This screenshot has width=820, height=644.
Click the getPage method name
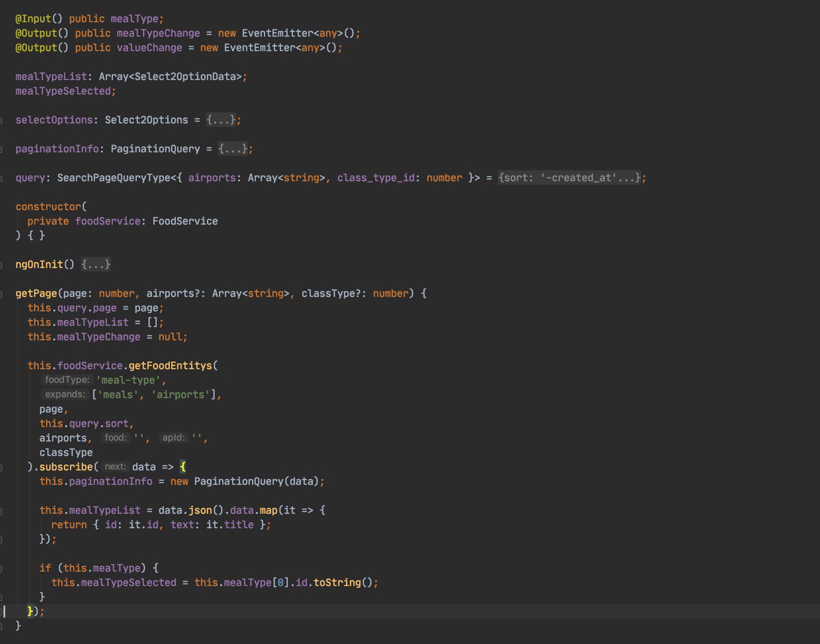36,293
